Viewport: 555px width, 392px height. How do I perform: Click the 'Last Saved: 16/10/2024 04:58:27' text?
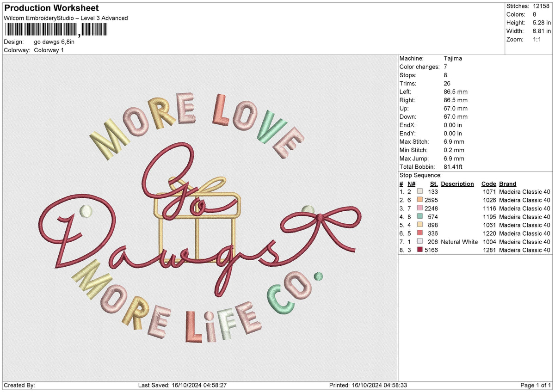(x=182, y=385)
